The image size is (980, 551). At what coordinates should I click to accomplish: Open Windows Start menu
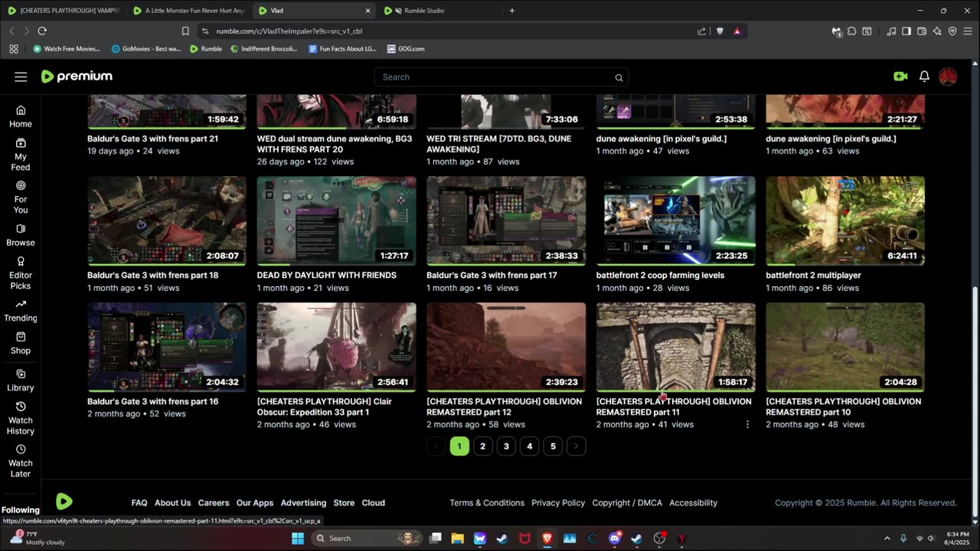[x=298, y=539]
